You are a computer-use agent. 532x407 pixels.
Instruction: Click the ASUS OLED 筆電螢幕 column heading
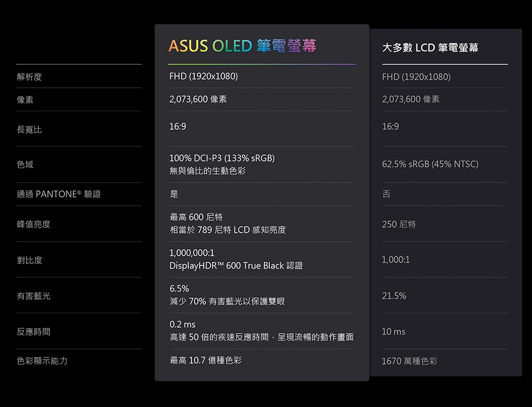242,46
